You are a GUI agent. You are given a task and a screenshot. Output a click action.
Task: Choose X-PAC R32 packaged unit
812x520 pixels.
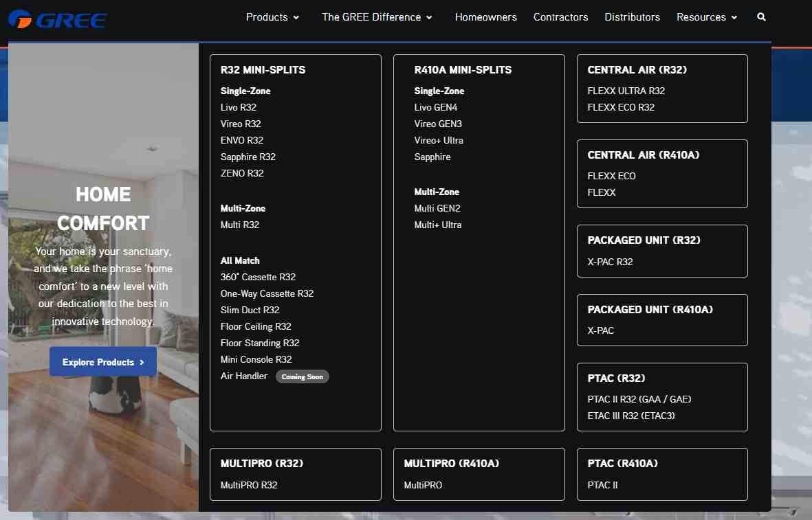[x=610, y=262]
